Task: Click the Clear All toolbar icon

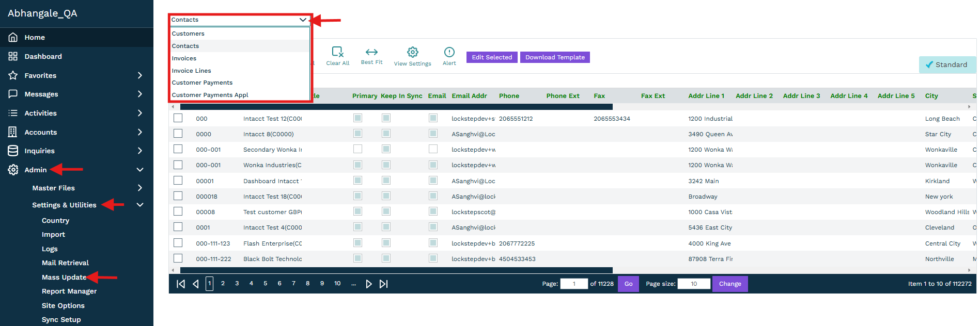Action: tap(337, 52)
